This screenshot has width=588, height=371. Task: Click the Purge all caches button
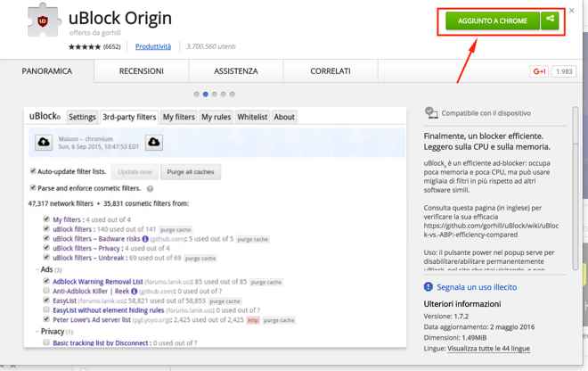(x=191, y=172)
